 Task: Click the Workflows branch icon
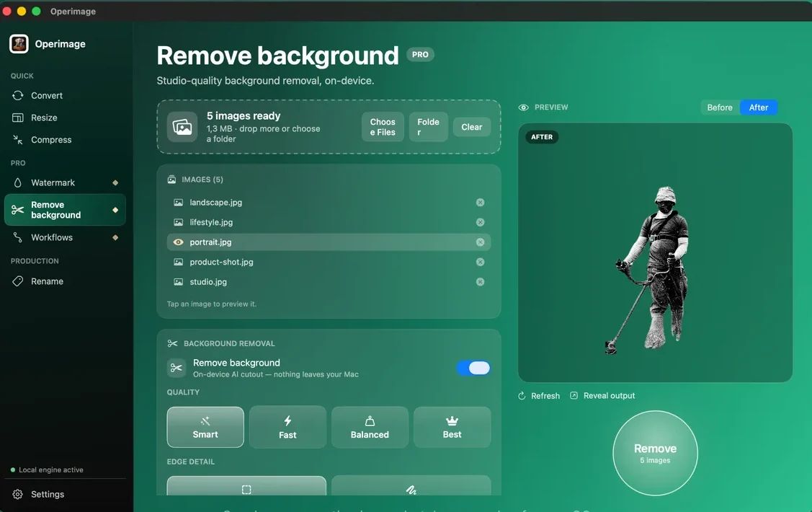(x=17, y=237)
